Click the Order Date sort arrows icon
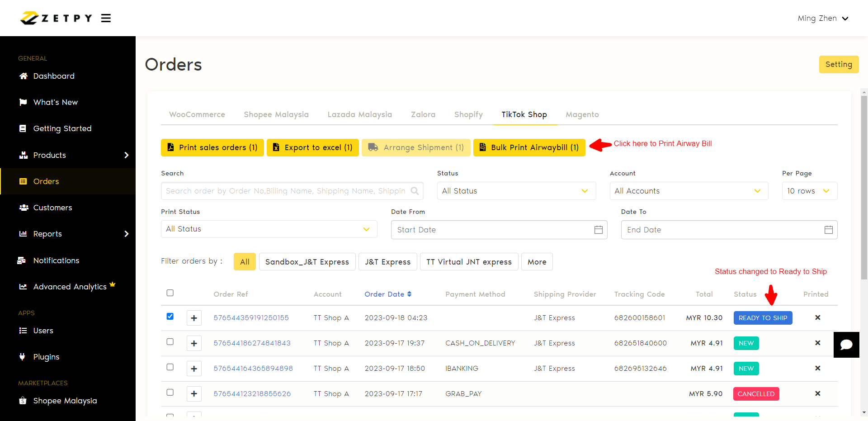The width and height of the screenshot is (868, 421). click(409, 294)
